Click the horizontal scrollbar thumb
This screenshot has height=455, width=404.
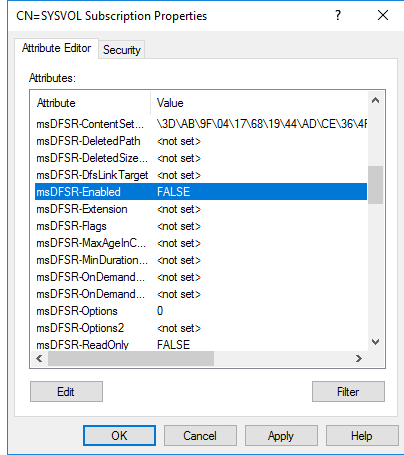131,359
